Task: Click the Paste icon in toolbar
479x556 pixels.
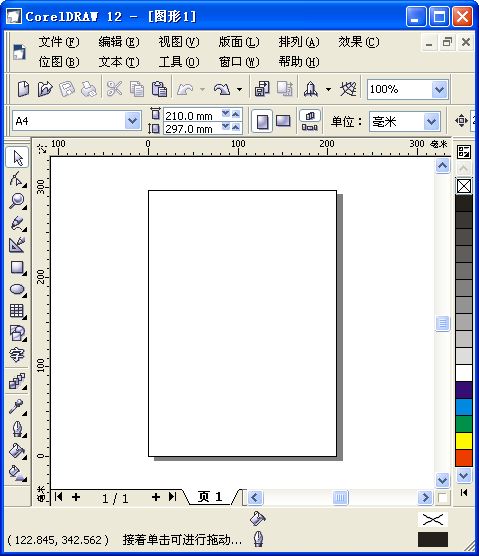Action: (159, 89)
